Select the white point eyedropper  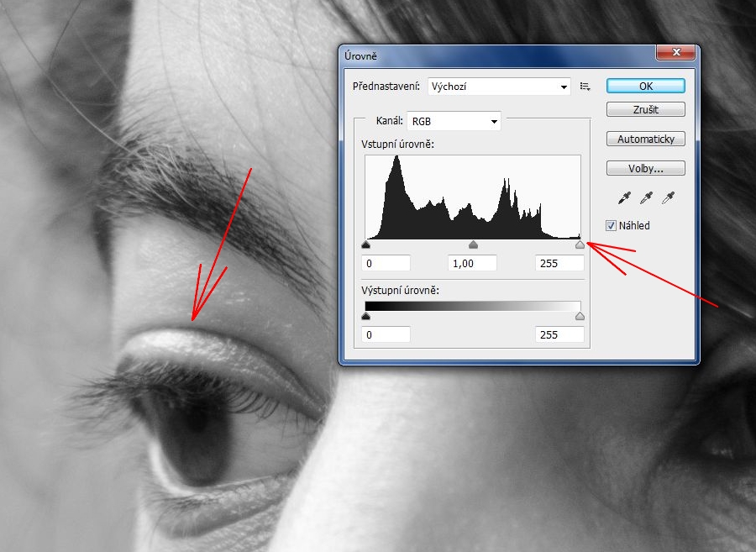tap(669, 198)
